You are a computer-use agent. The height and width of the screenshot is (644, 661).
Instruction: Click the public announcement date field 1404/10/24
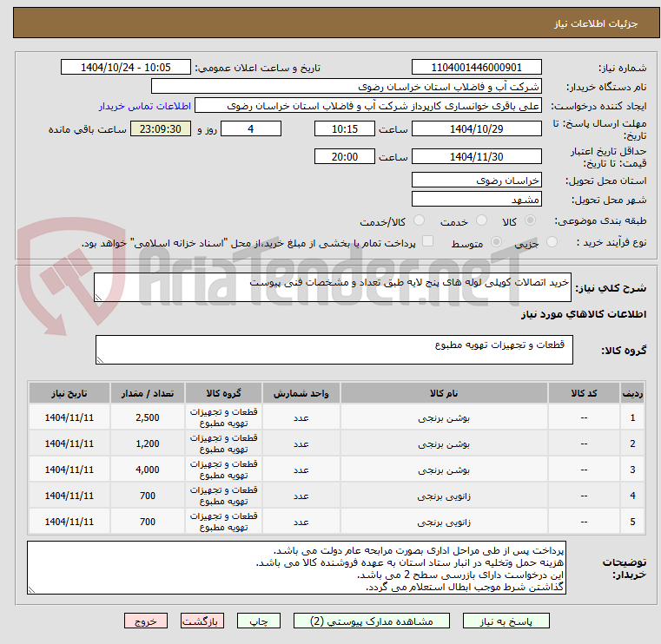126,68
